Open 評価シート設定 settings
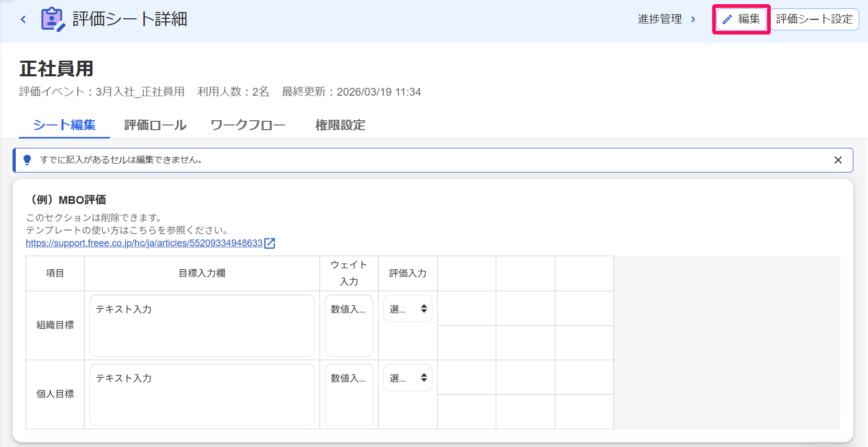This screenshot has height=447, width=868. click(814, 19)
